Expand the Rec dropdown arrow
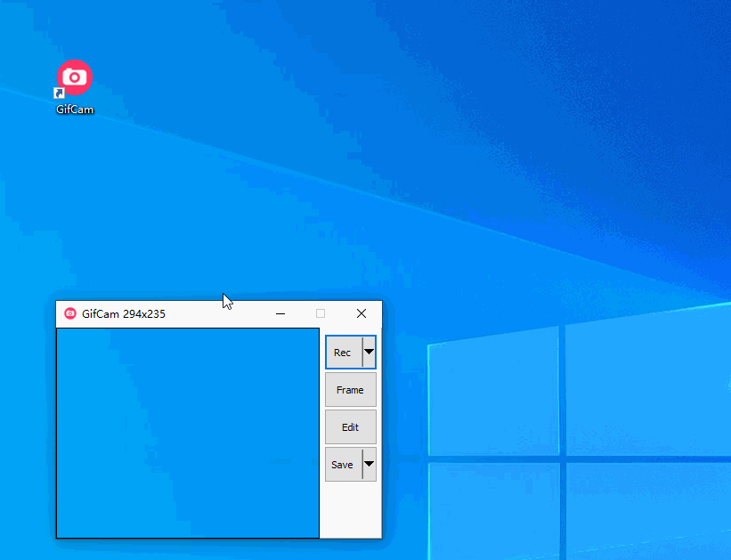 pyautogui.click(x=369, y=353)
